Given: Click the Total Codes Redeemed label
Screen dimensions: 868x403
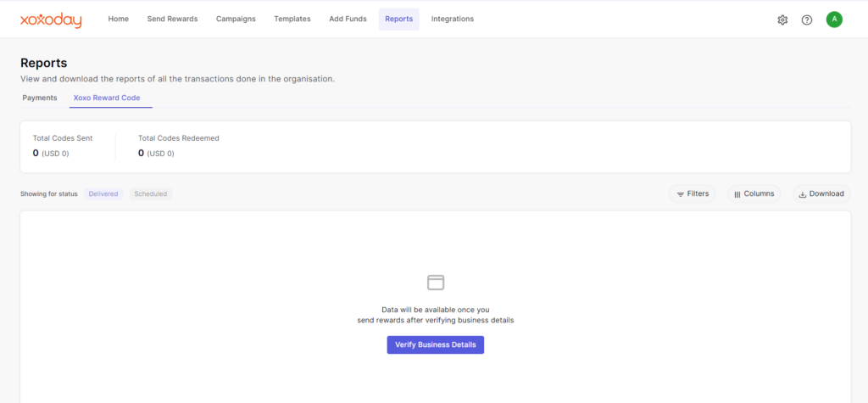Looking at the screenshot, I should point(179,138).
